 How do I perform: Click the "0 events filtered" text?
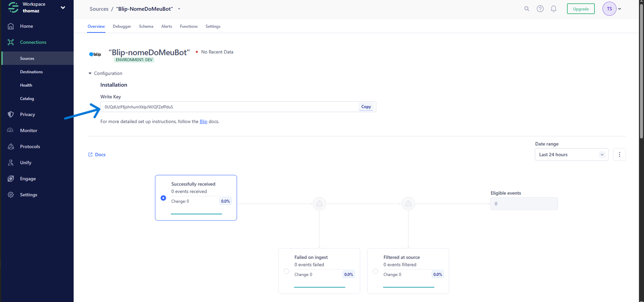coord(400,265)
